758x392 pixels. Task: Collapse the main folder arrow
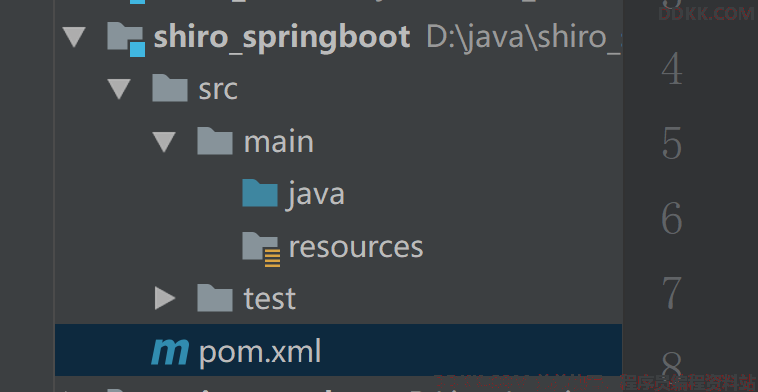164,142
